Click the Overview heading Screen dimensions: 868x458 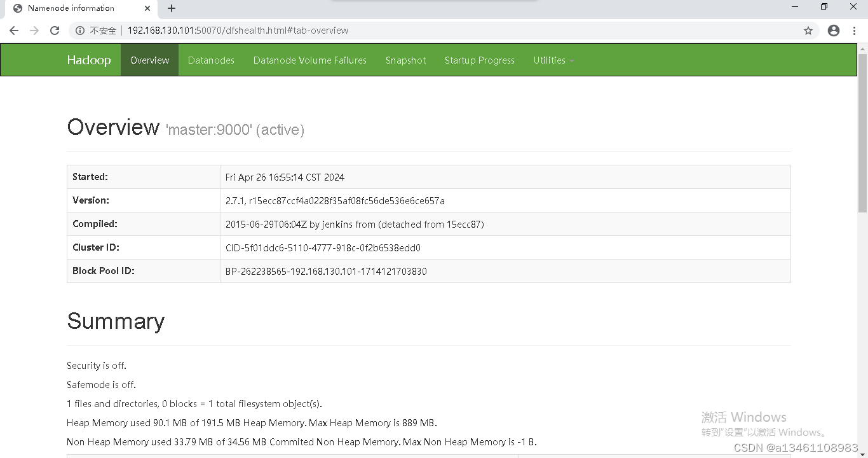[x=113, y=127]
